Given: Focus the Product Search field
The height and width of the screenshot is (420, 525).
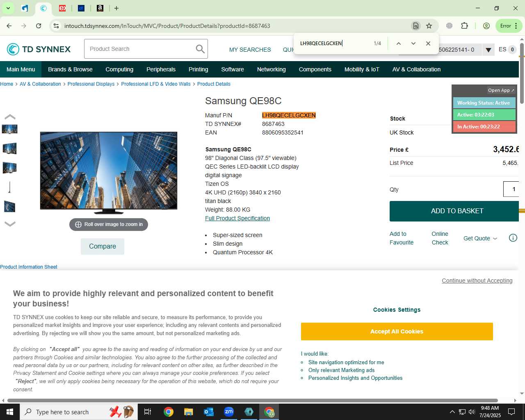Looking at the screenshot, I should [139, 49].
